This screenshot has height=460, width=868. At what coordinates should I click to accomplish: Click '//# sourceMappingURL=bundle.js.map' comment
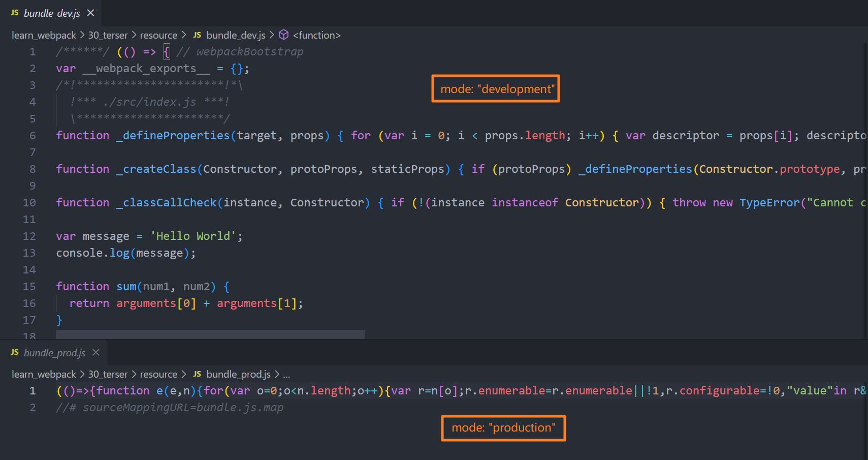tap(170, 408)
